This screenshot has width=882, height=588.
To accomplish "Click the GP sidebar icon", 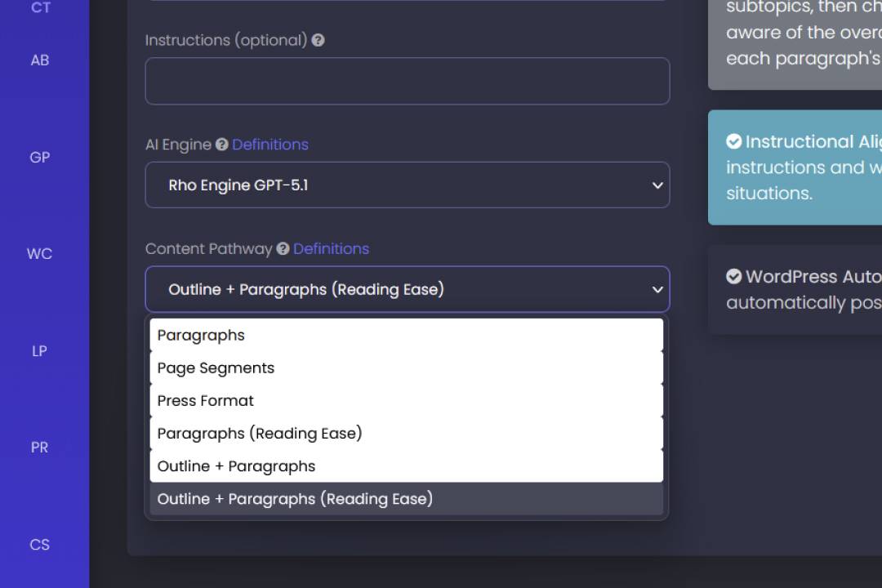I will click(x=38, y=157).
